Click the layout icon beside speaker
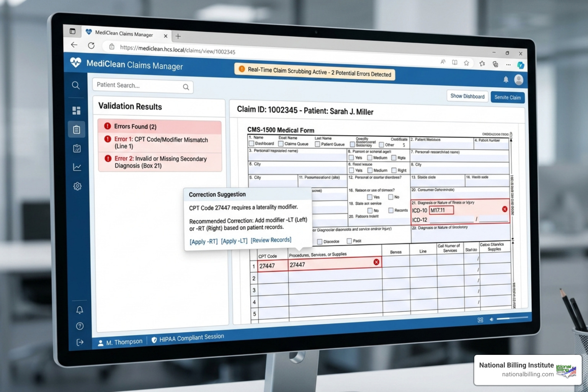588x392 pixels. [480, 320]
